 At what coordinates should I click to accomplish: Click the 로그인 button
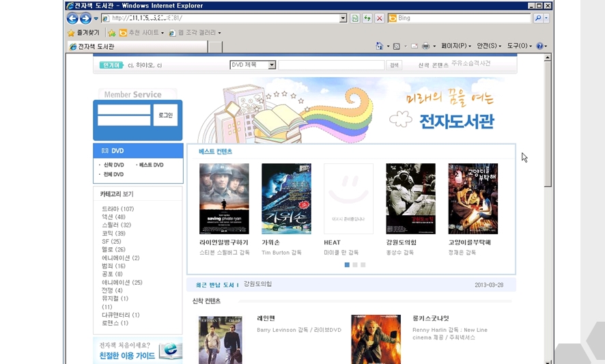click(165, 115)
